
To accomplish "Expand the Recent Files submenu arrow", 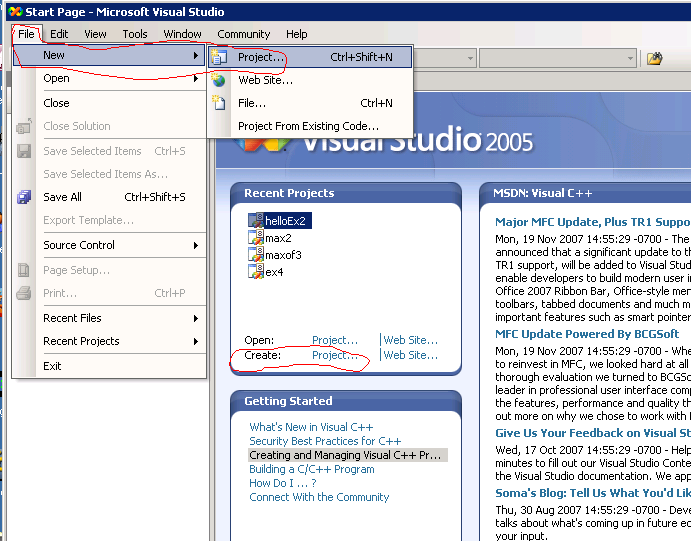I will (x=195, y=318).
